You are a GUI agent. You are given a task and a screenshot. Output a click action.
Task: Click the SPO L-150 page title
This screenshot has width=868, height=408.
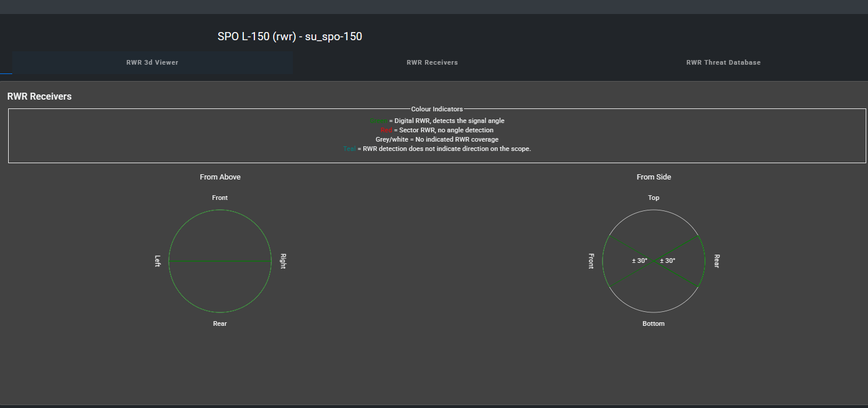point(290,36)
